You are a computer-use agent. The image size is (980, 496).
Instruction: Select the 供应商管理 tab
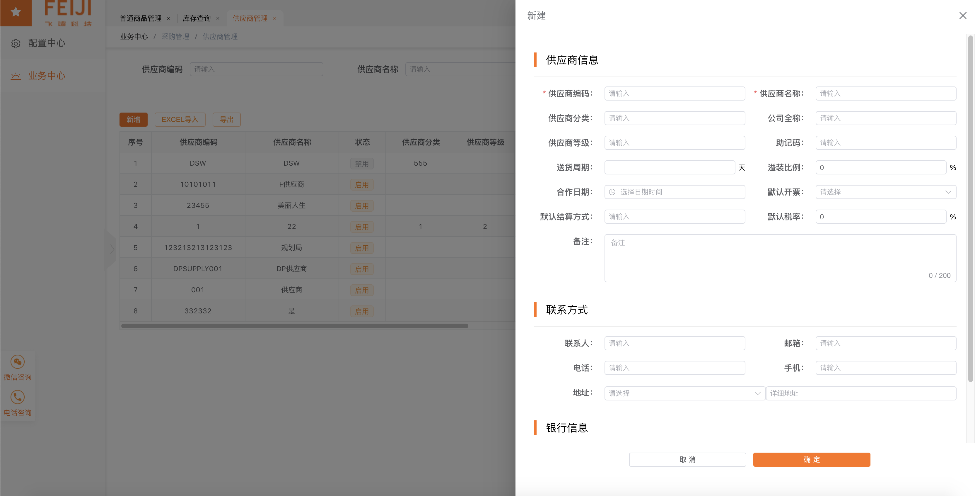[250, 18]
